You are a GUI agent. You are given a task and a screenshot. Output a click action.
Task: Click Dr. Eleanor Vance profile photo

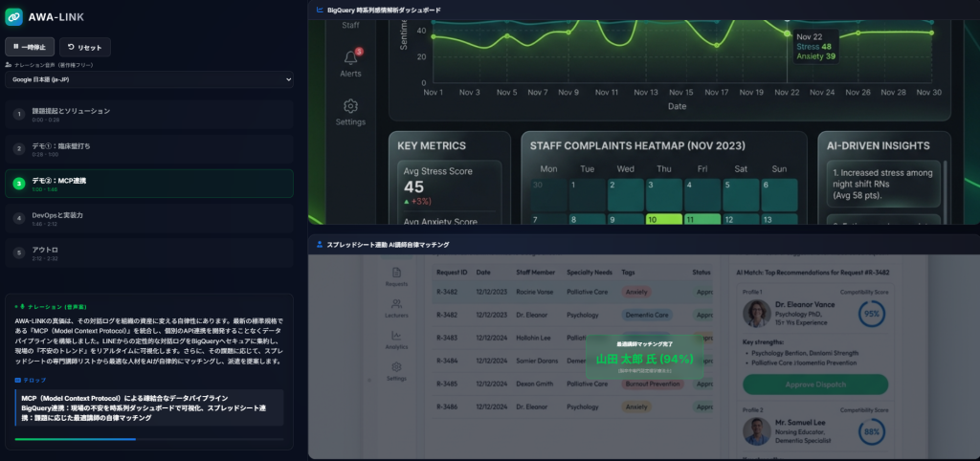pyautogui.click(x=756, y=313)
